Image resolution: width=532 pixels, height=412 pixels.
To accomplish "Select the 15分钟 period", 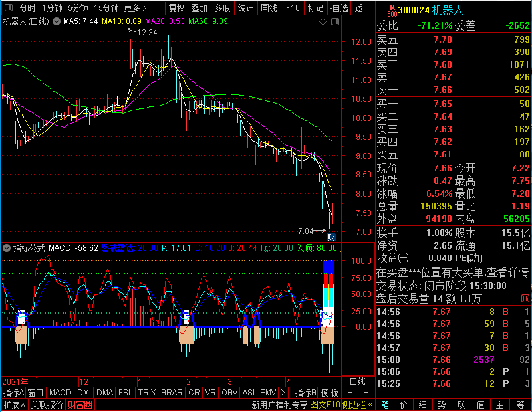I will tap(106, 8).
